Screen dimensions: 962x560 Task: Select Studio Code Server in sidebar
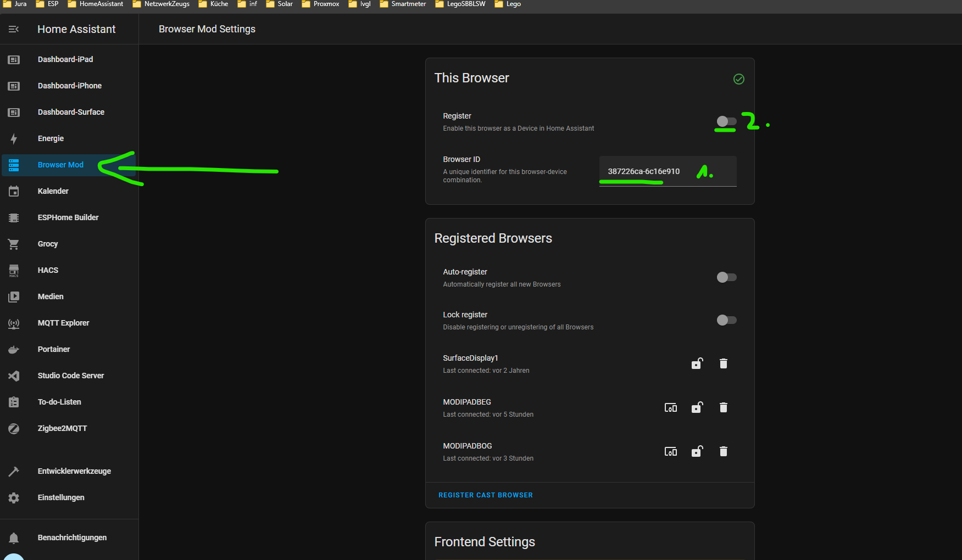pos(70,376)
